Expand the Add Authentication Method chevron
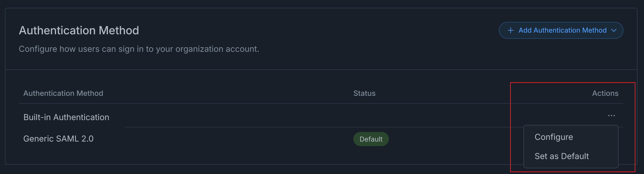The width and height of the screenshot is (644, 174). click(x=614, y=30)
